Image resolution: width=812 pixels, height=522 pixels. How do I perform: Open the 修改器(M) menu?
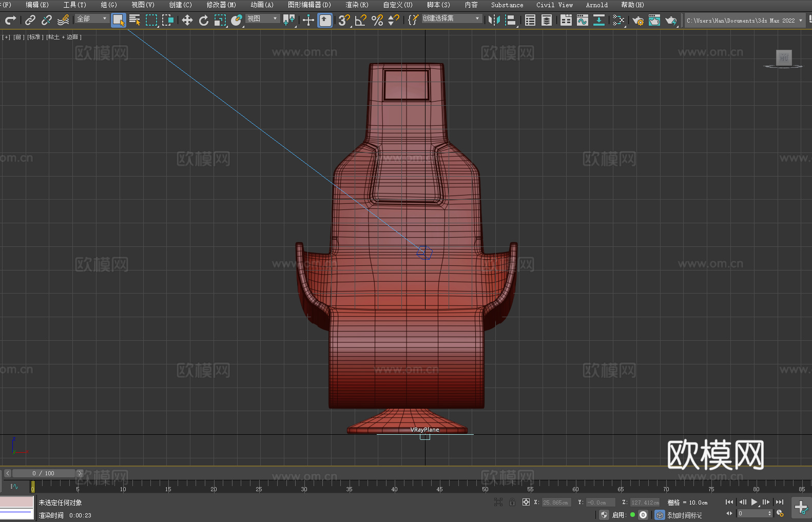coord(221,5)
